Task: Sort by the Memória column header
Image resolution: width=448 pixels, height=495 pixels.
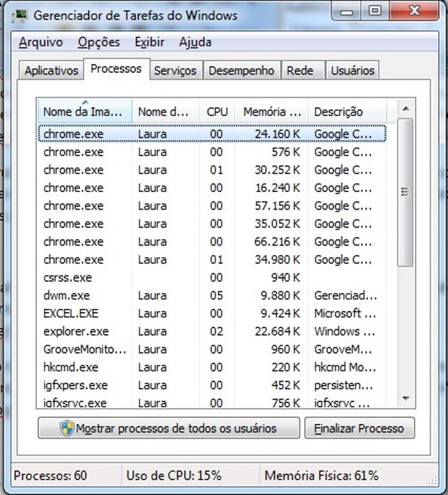Action: point(271,111)
